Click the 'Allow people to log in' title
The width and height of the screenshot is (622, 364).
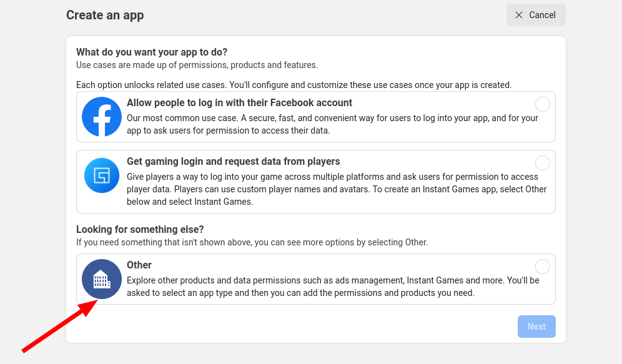point(239,103)
